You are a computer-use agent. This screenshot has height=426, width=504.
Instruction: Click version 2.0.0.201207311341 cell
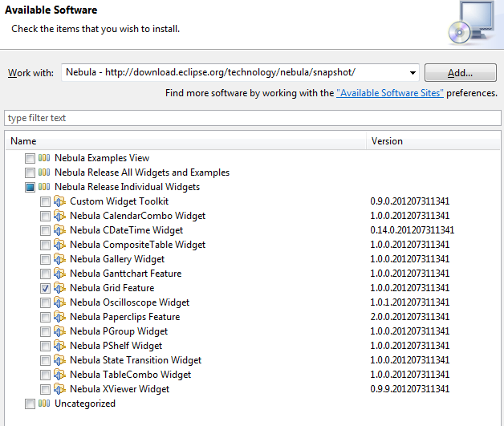[x=410, y=317]
